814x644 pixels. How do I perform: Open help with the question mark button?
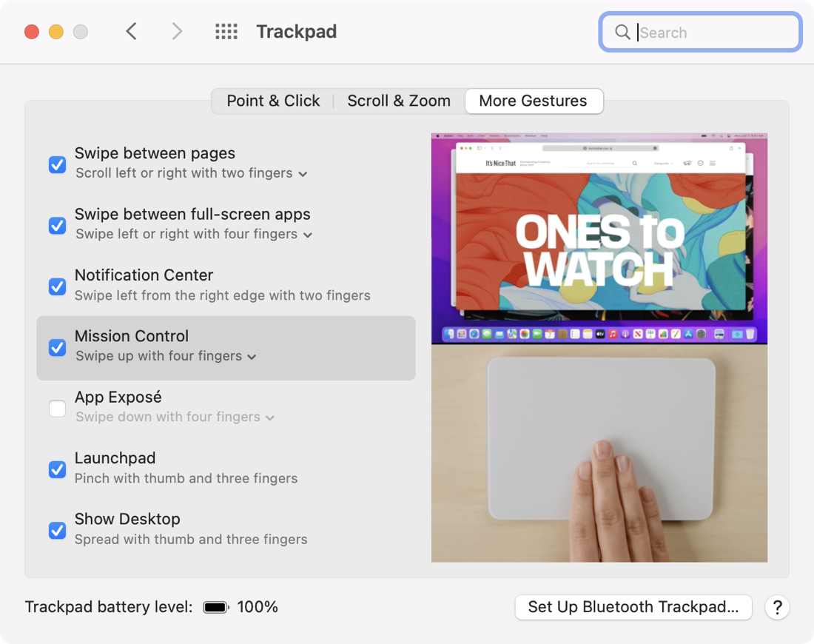point(777,608)
